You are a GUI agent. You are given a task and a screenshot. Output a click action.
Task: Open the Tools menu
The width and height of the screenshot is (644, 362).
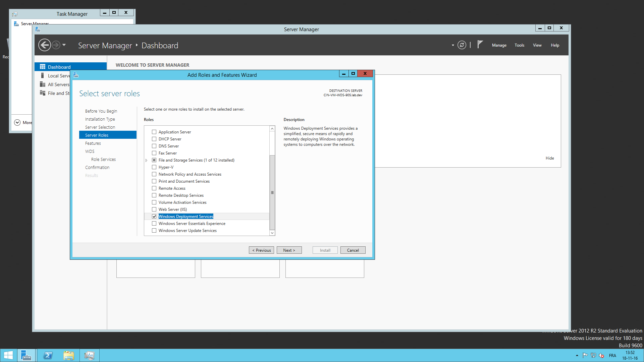pos(519,45)
